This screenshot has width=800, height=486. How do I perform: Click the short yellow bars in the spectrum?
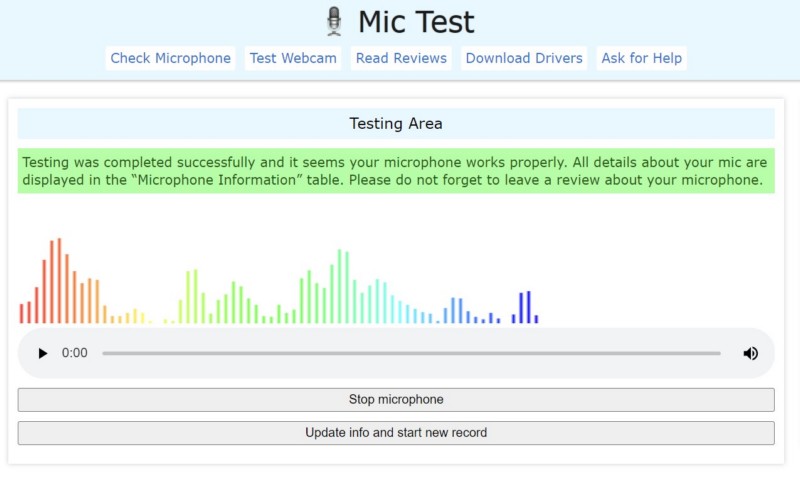[128, 317]
